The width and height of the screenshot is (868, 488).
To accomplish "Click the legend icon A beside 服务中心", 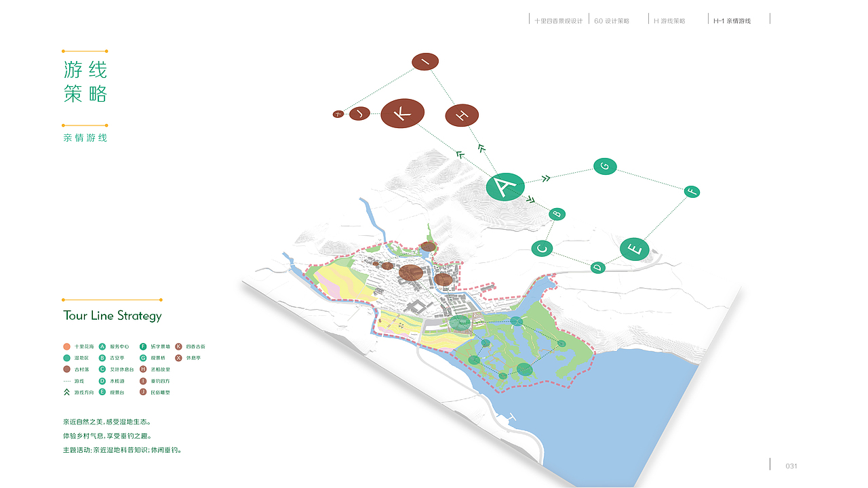I will pos(102,346).
